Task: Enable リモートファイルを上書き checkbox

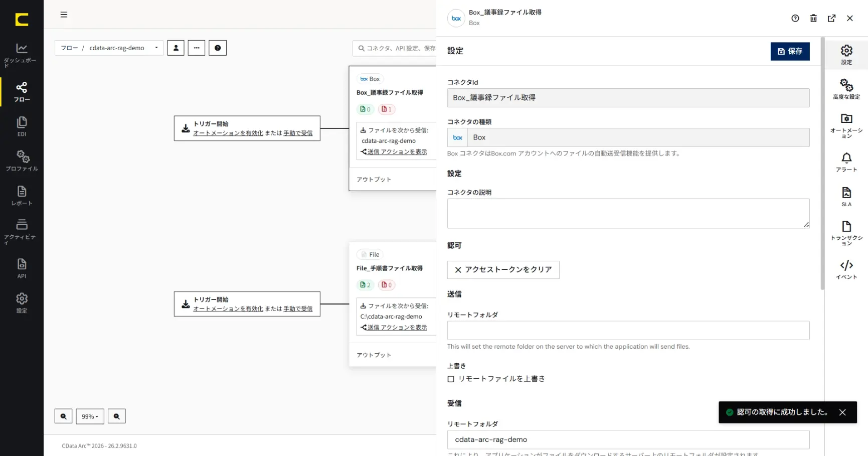Action: (451, 379)
